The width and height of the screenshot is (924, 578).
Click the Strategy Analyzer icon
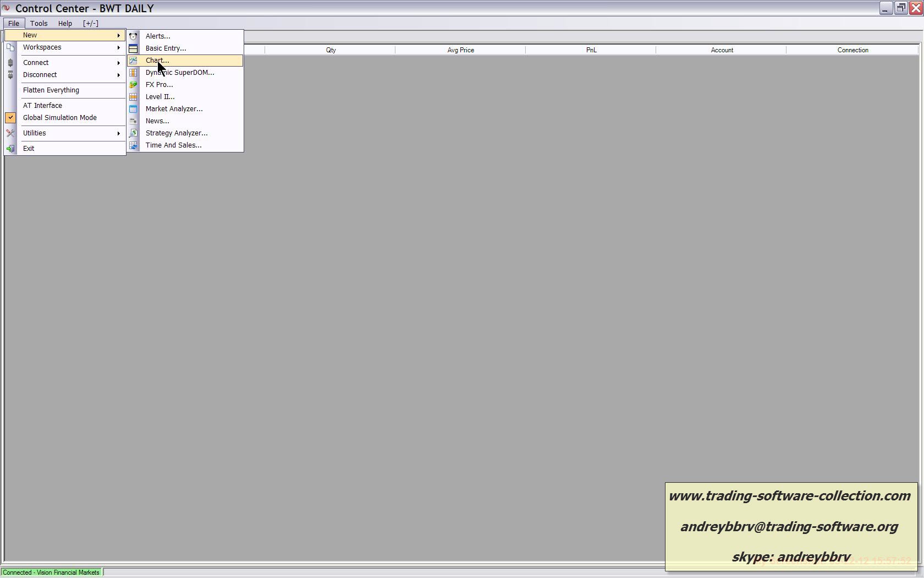(x=133, y=133)
